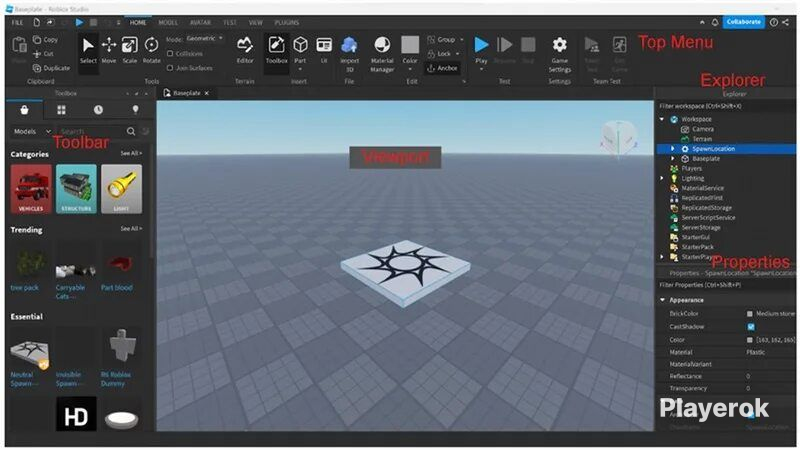Viewport: 800px width, 450px height.
Task: Switch to the VIEW ribbon tab
Action: click(x=256, y=22)
